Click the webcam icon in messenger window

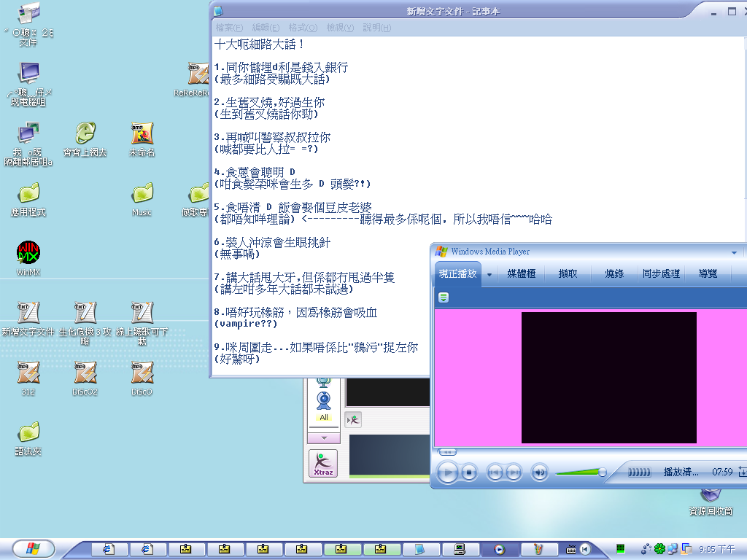coord(324,401)
